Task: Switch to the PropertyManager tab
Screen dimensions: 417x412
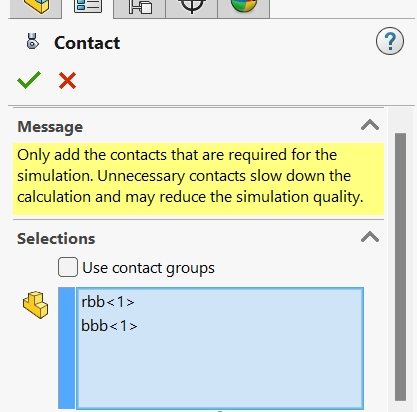Action: click(x=88, y=7)
